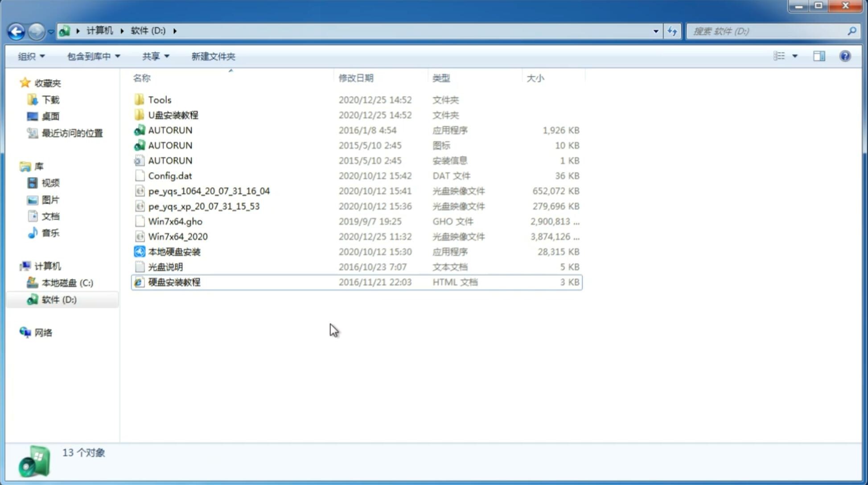Click 共享 toolbar dropdown menu
The width and height of the screenshot is (868, 485).
[155, 56]
